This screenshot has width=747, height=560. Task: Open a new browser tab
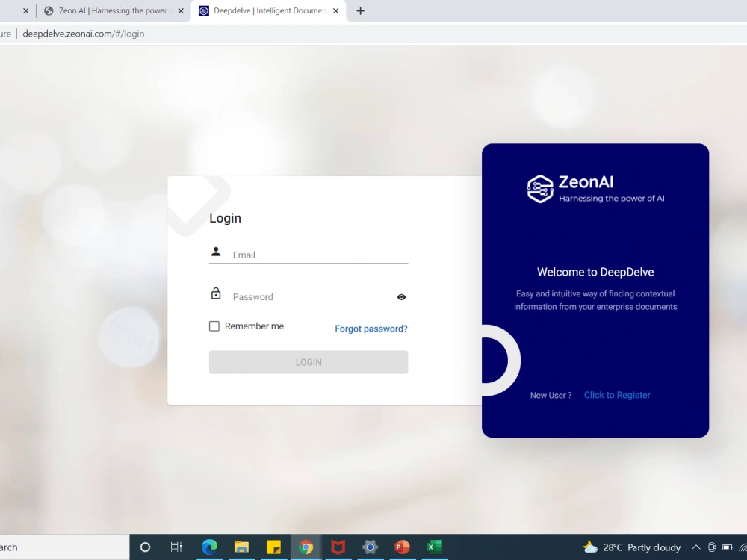pyautogui.click(x=360, y=11)
